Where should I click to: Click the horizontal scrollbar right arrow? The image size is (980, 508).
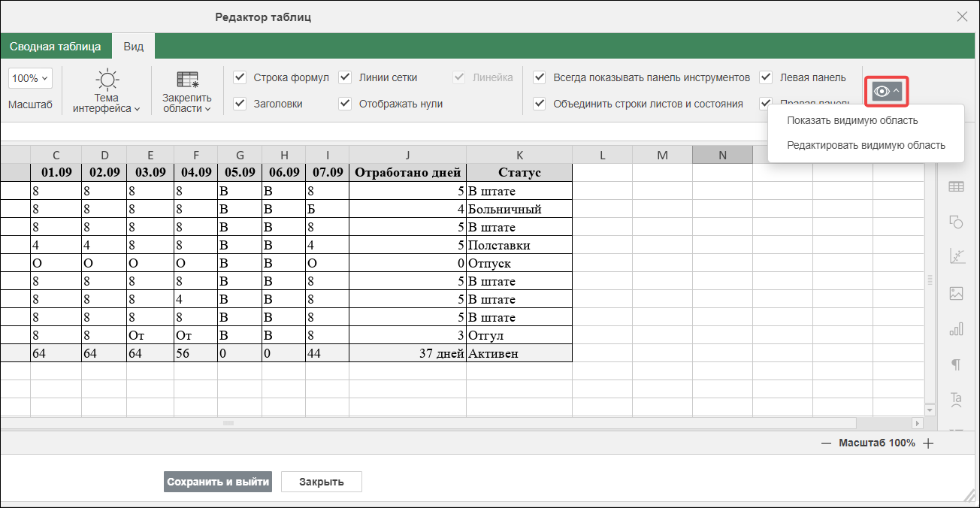click(x=917, y=423)
